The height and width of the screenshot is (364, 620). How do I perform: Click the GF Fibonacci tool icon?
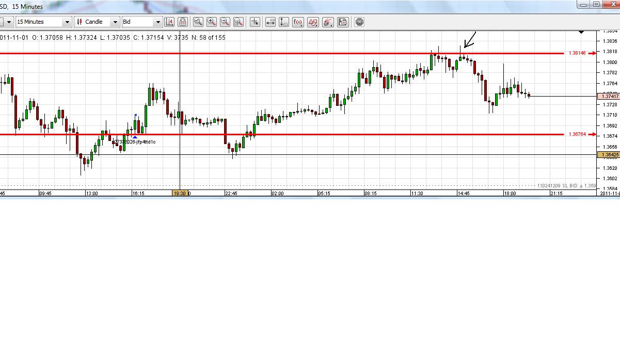coord(327,22)
